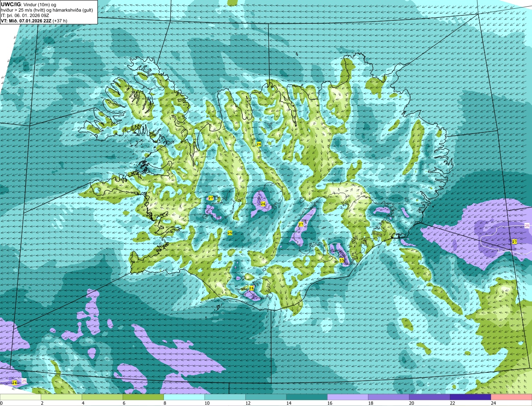This screenshot has width=532, height=406.
Task: Click the 2–4 m/s legend color swatch
Action: coord(62,397)
